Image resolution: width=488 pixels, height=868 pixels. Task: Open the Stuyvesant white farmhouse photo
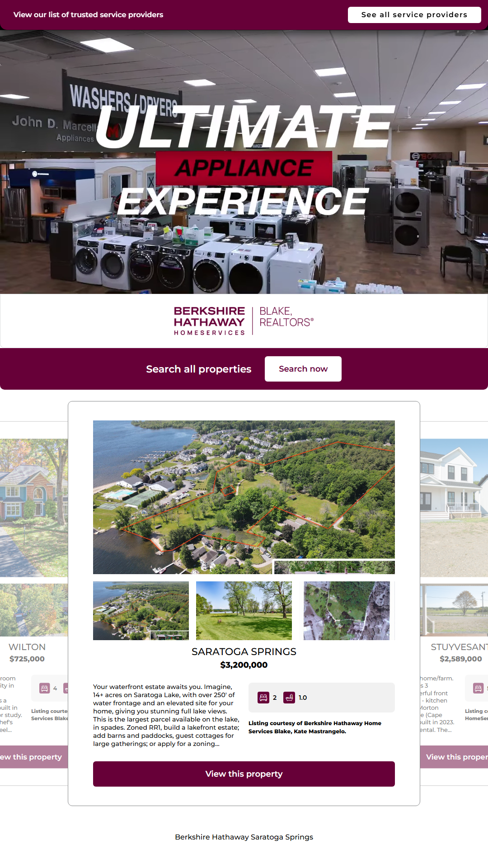[454, 508]
